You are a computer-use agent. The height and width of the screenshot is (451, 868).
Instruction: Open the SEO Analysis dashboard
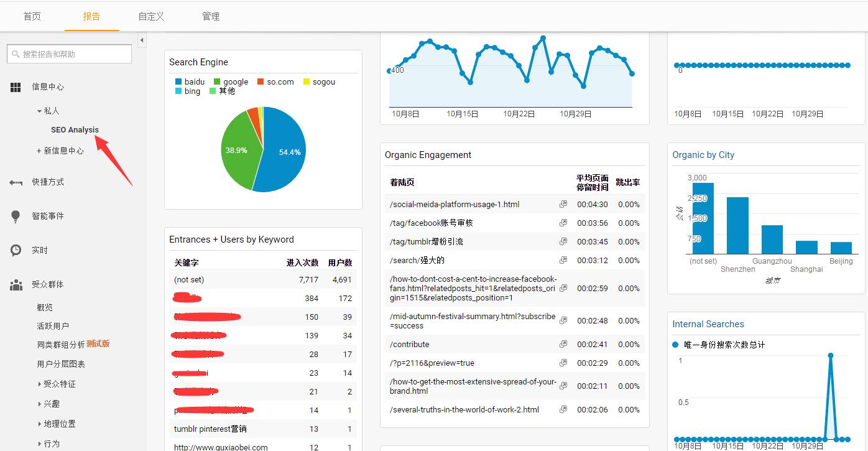(75, 129)
